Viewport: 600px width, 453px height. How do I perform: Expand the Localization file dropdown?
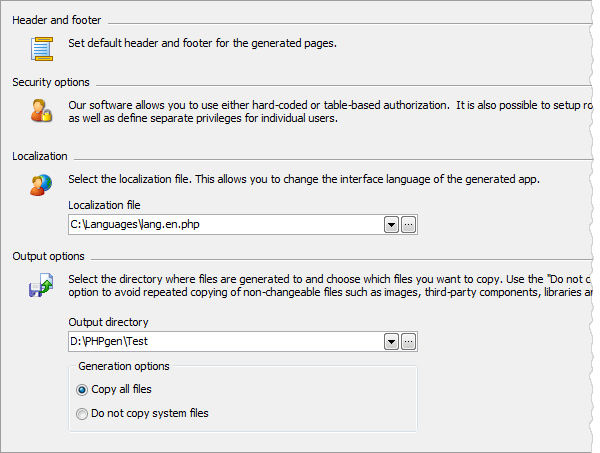pyautogui.click(x=392, y=225)
